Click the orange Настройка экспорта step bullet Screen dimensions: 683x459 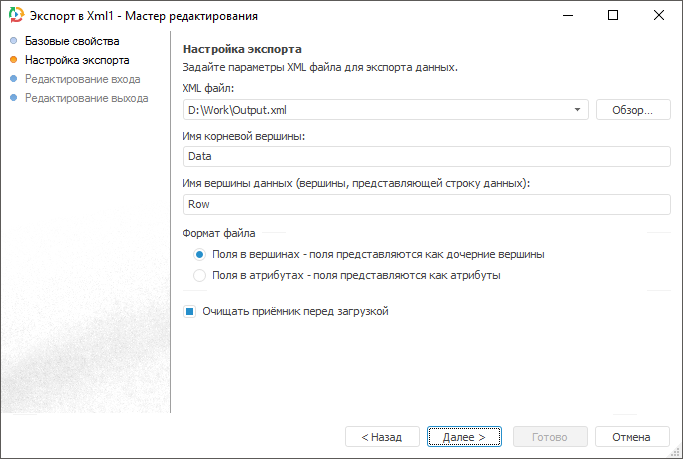pyautogui.click(x=13, y=60)
